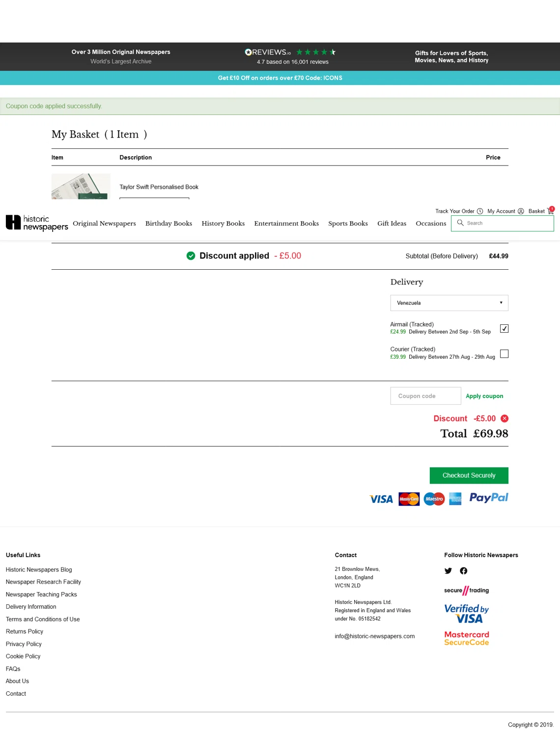Open the Newspaper Teaching Packs link
Viewport: 560px width, 737px height.
41,595
